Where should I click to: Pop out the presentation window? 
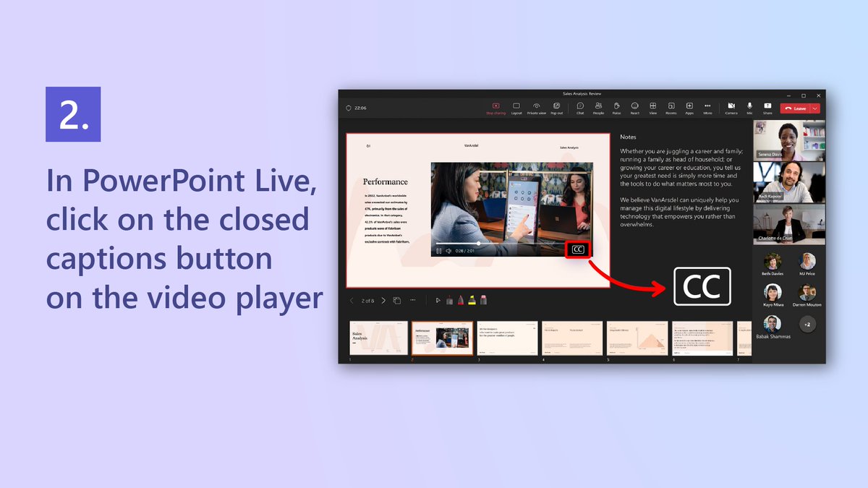[556, 108]
